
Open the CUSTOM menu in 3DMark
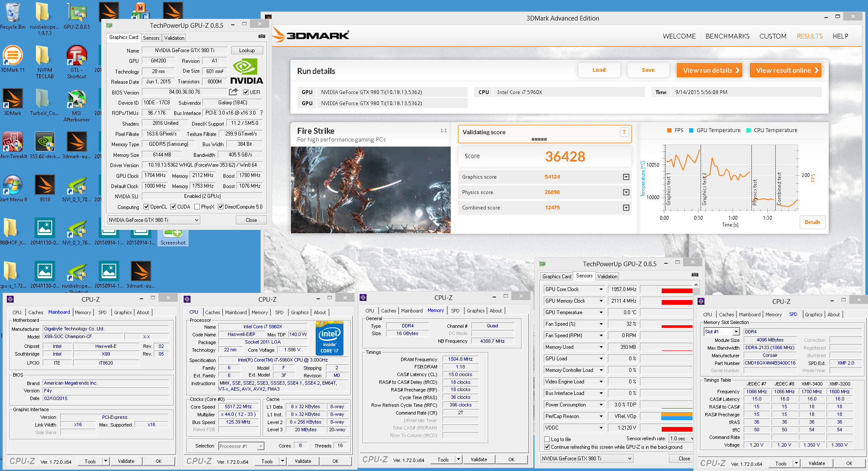pyautogui.click(x=773, y=36)
